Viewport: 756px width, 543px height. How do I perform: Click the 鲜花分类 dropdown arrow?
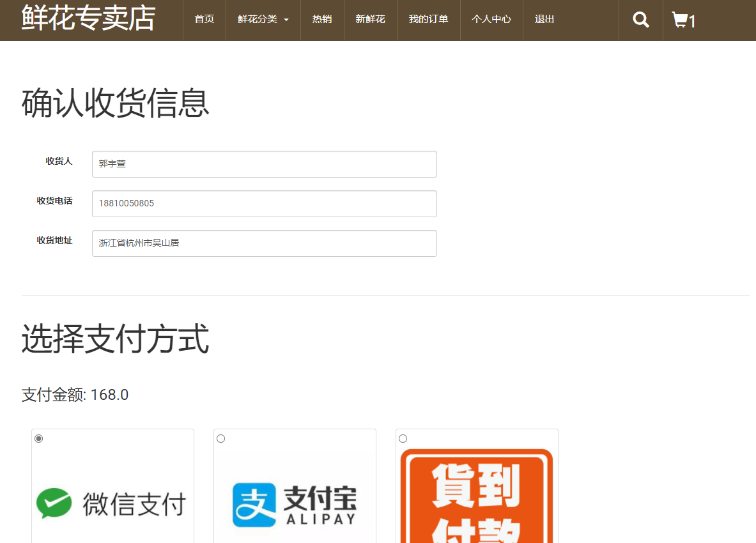coord(286,20)
